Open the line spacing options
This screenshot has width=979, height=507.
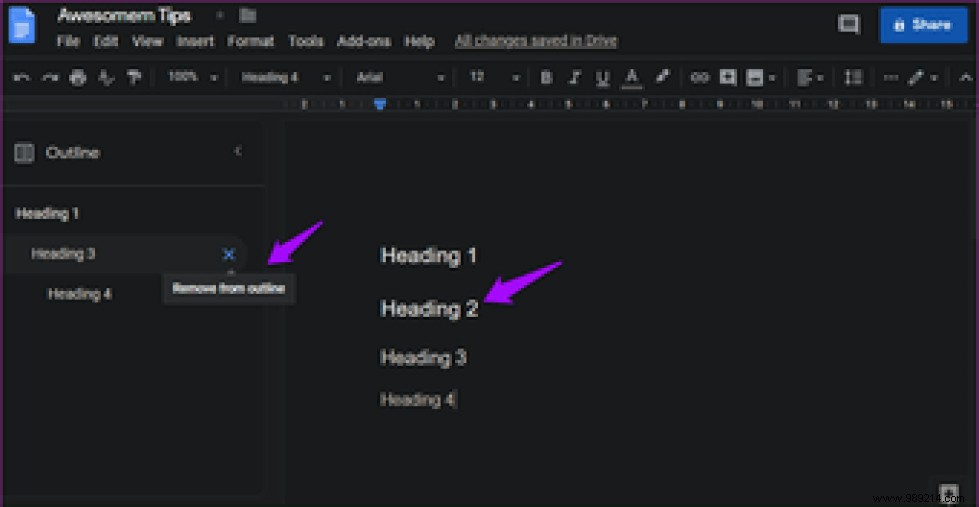click(853, 78)
